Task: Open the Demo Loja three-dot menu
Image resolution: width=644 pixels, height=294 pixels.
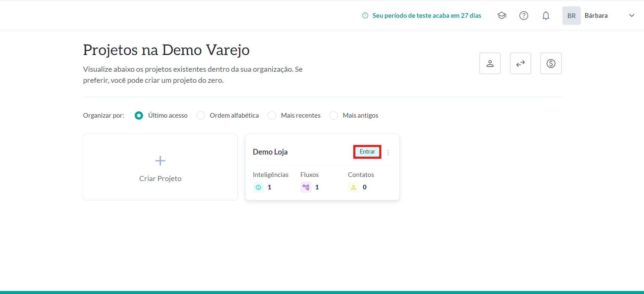Action: (x=388, y=153)
